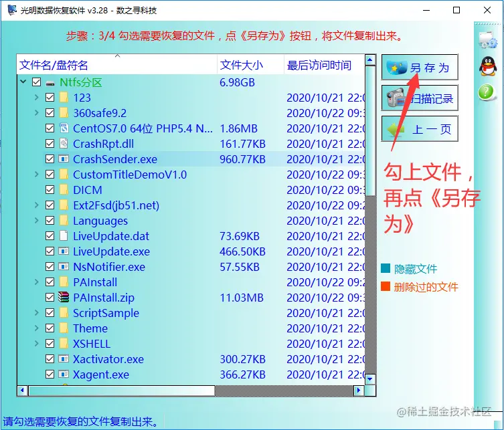Sort by 文件大小 column header
The image size is (504, 430).
[x=251, y=65]
